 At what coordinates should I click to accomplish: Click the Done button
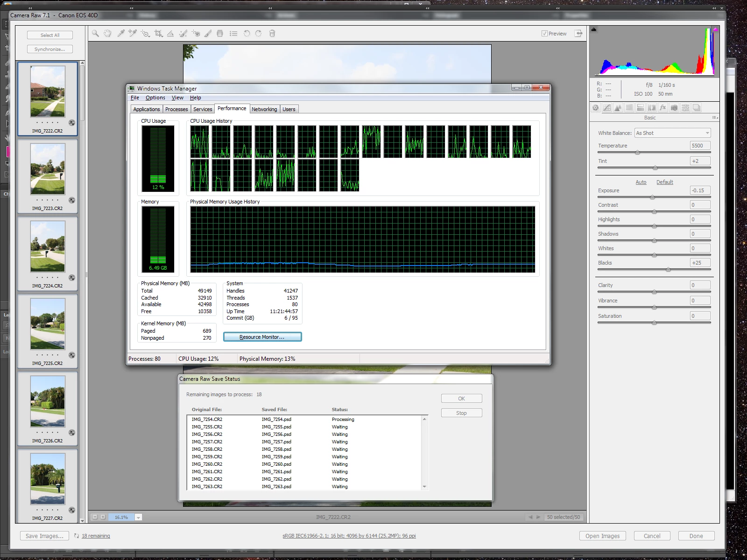point(696,536)
